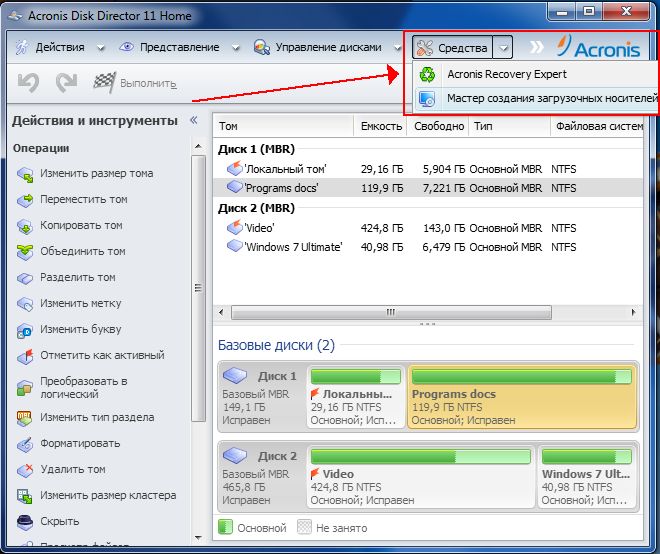Click the Тип column header
Image resolution: width=660 pixels, height=554 pixels.
509,126
